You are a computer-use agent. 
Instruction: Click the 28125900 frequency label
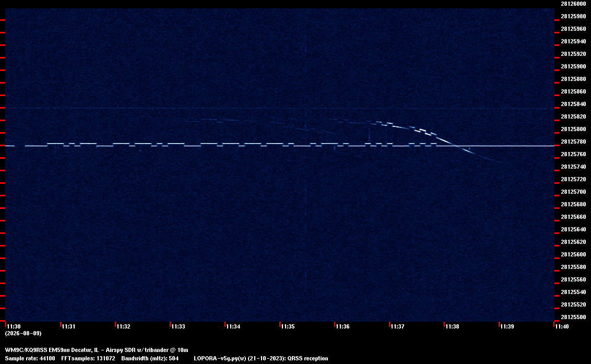[573, 66]
